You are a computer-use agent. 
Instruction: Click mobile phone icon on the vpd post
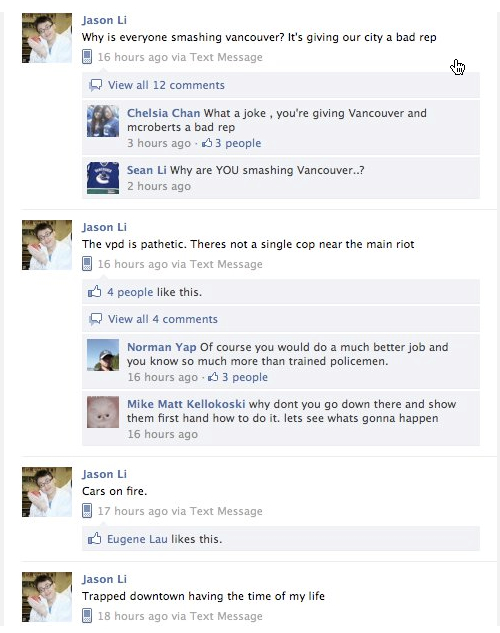click(x=87, y=264)
